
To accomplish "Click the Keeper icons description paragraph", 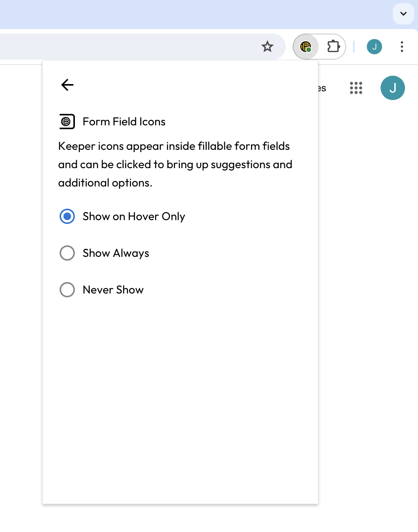I will click(175, 164).
